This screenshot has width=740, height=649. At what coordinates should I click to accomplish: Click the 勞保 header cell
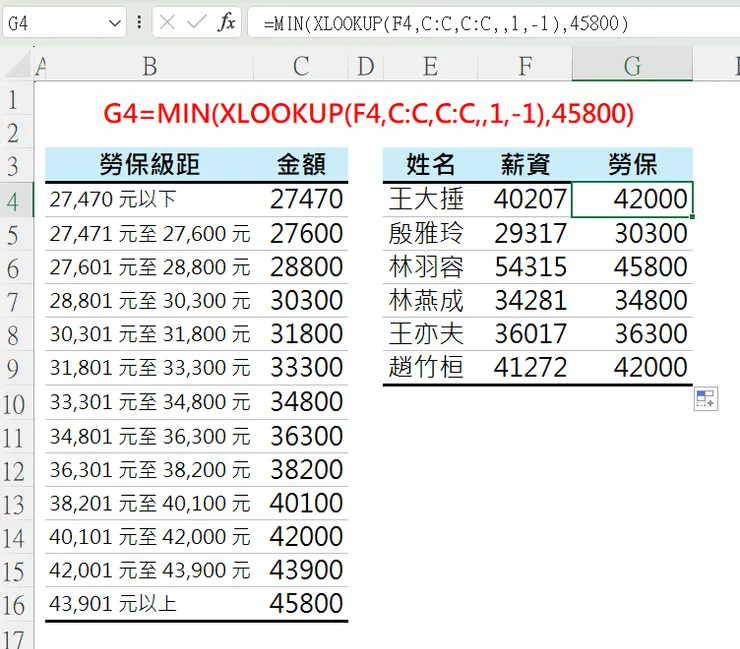tap(632, 165)
